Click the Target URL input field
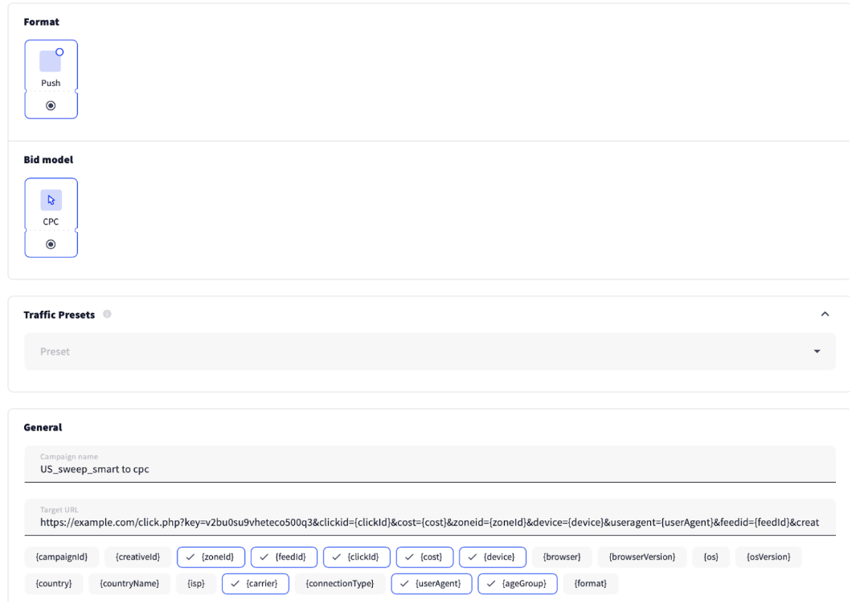Viewport: 860px width, 616px height. pyautogui.click(x=430, y=522)
